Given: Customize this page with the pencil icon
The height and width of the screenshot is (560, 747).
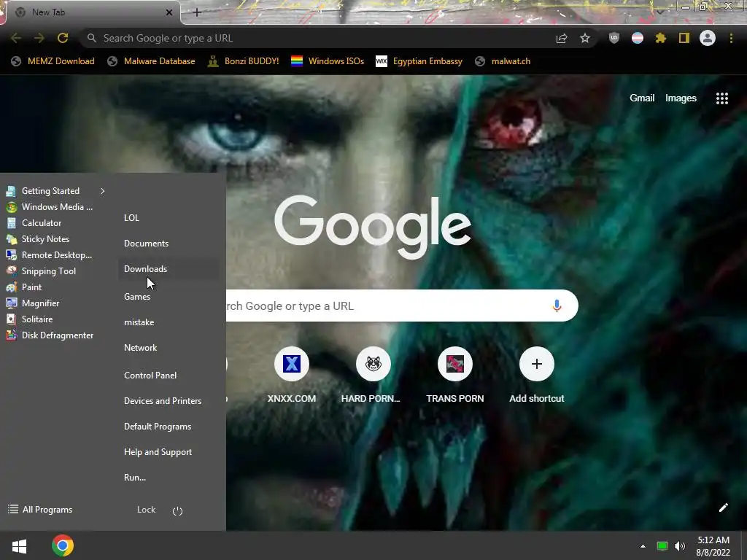Looking at the screenshot, I should pos(723,507).
